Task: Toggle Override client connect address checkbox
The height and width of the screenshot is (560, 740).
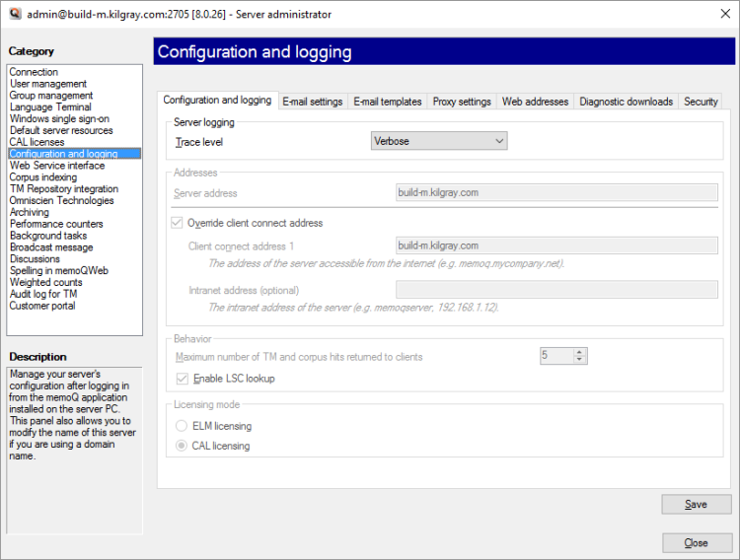Action: coord(177,223)
